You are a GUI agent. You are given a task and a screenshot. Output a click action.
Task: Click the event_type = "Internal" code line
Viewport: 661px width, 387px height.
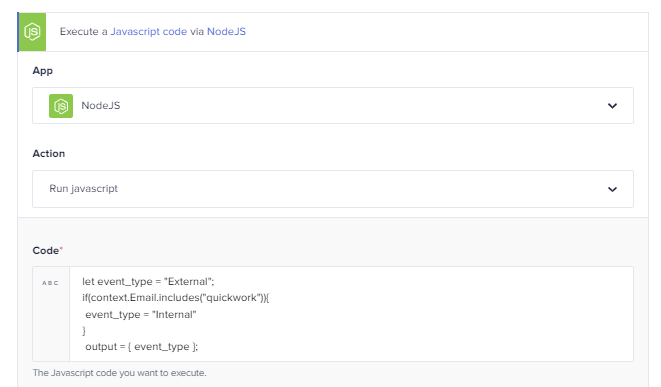[141, 314]
